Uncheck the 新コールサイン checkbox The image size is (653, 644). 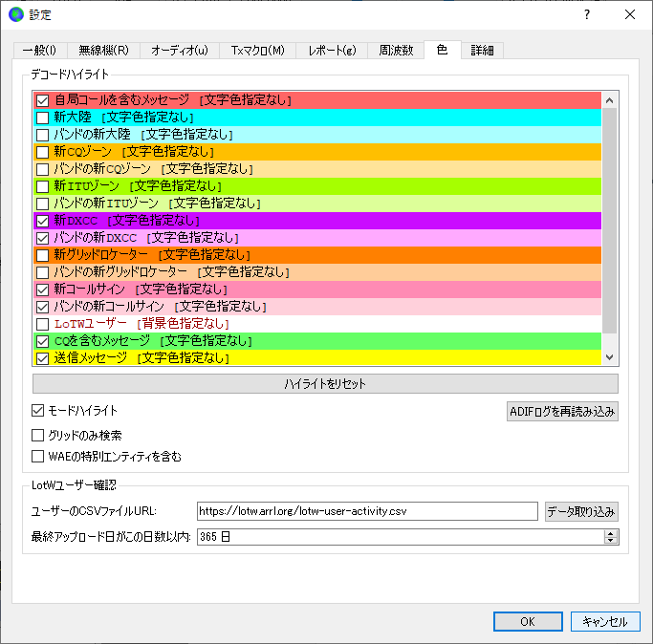(42, 290)
